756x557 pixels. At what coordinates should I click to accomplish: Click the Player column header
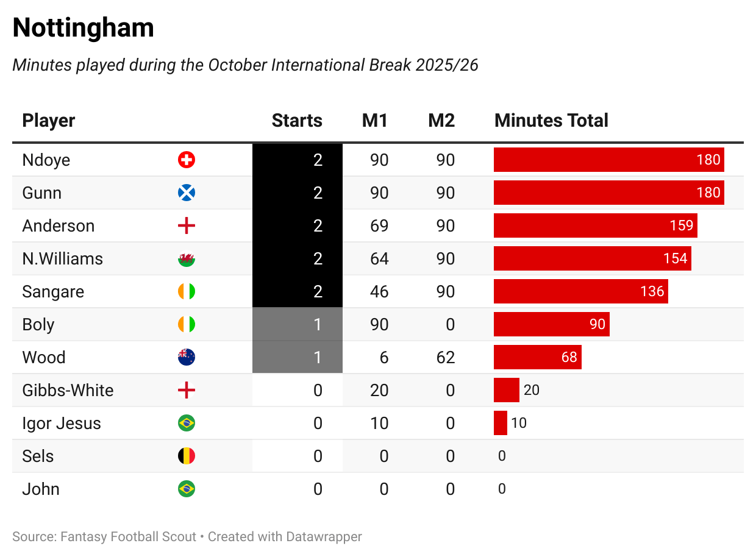49,121
